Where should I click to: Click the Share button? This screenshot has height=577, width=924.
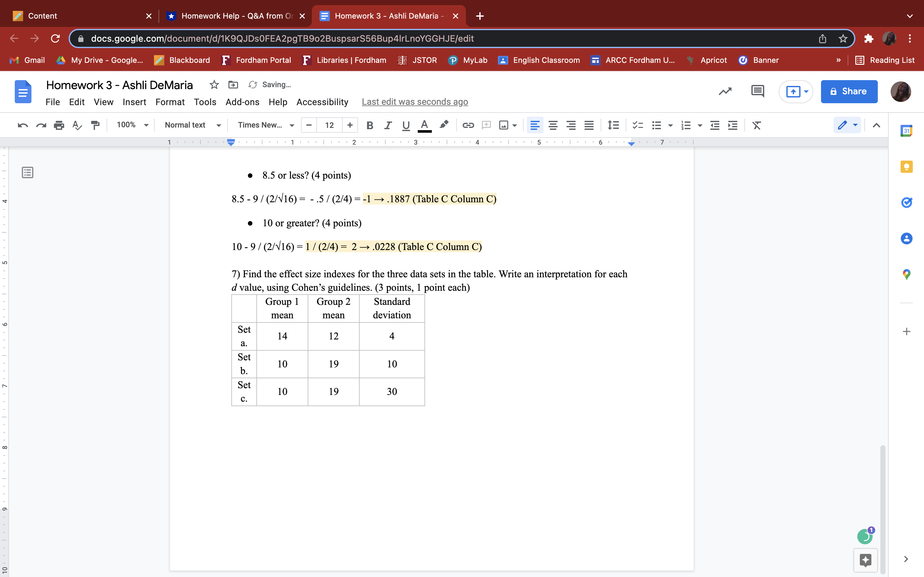coord(848,92)
